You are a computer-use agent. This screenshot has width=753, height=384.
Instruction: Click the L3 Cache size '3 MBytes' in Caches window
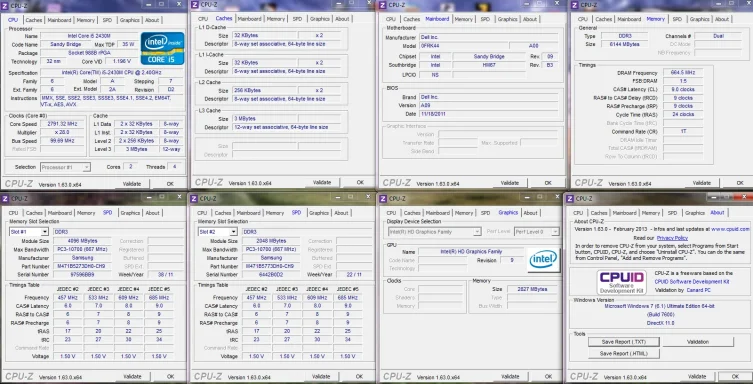coord(265,119)
